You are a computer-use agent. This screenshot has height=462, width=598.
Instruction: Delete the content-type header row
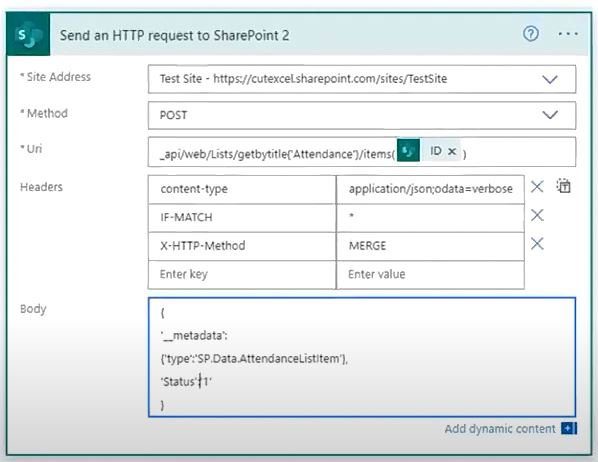(537, 187)
